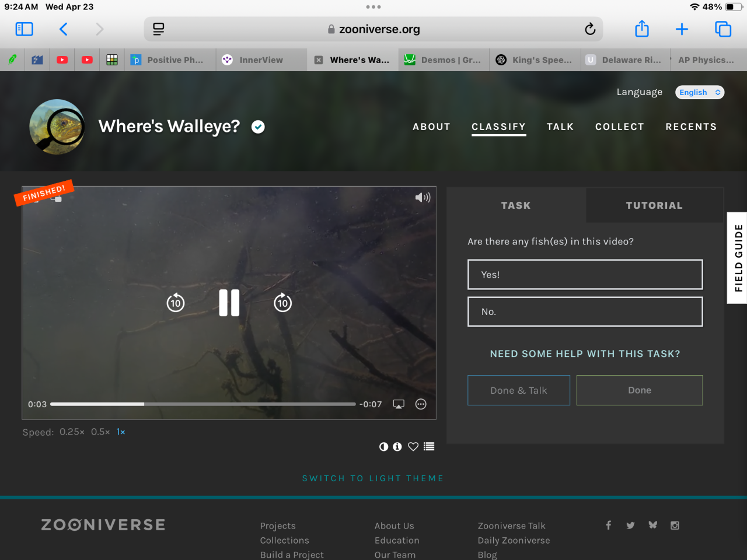Click Where's Walleye project avatar
747x560 pixels.
pos(57,127)
